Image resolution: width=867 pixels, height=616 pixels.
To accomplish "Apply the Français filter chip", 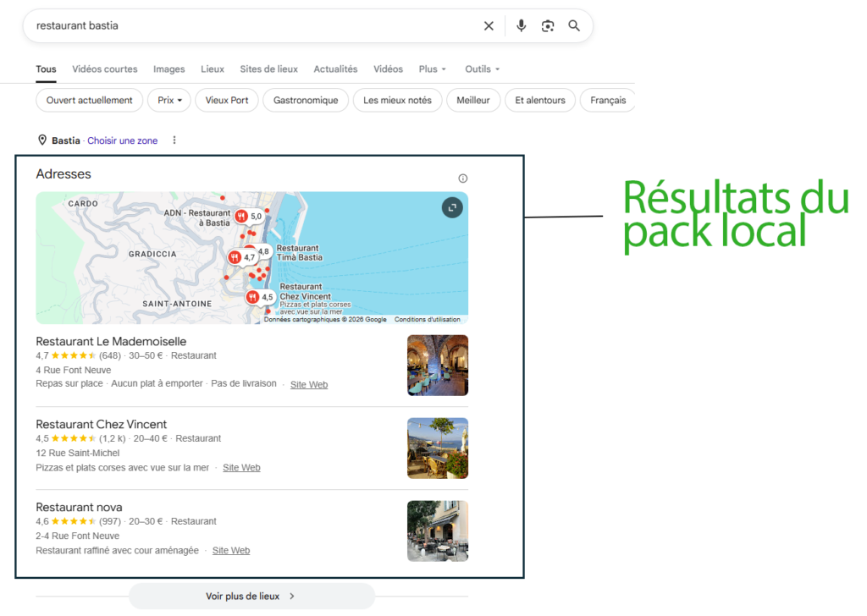I will (608, 100).
